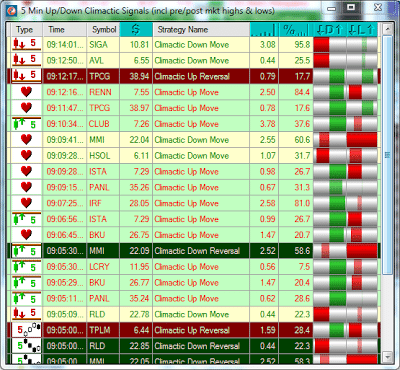Image resolution: width=400 pixels, height=370 pixels.
Task: Click the heart icon in MMI 22.04 row
Action: pos(26,140)
